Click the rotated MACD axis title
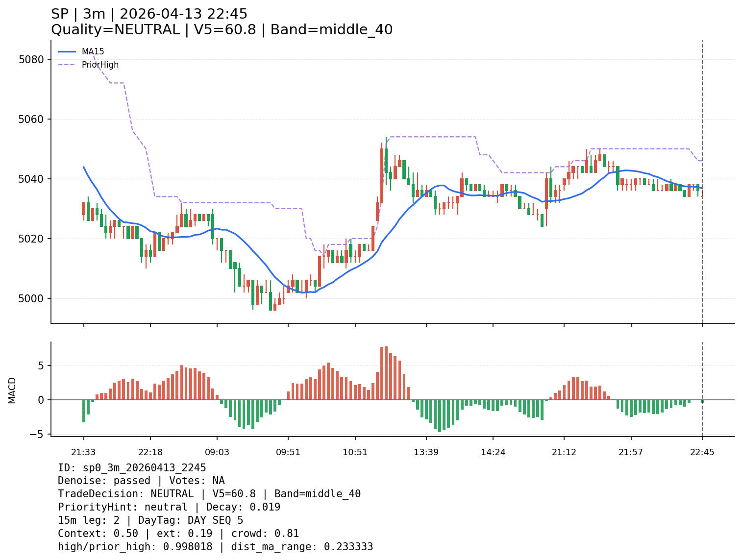This screenshot has width=742, height=560. click(x=12, y=390)
